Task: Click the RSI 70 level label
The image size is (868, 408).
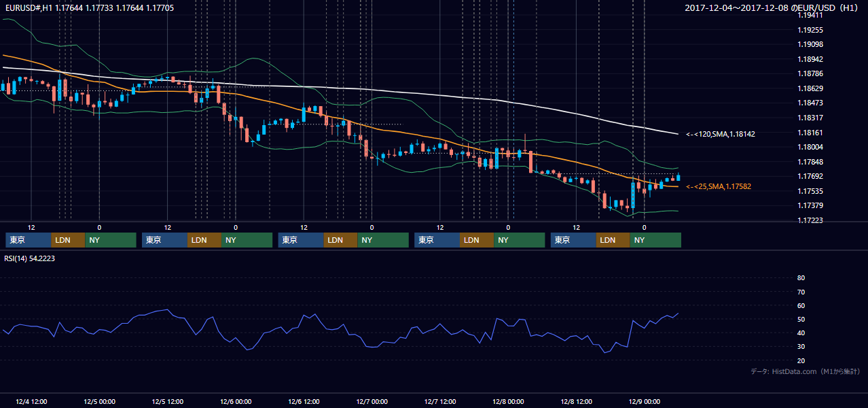Action: point(801,292)
